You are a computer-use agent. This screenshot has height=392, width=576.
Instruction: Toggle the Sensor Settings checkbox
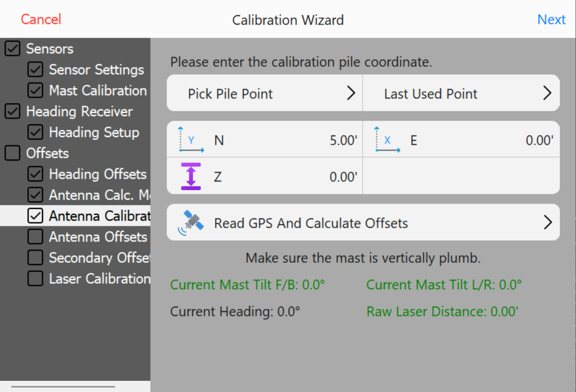coord(35,69)
